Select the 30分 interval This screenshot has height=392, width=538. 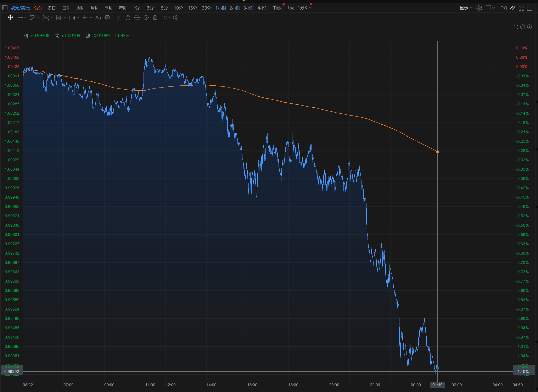(207, 8)
